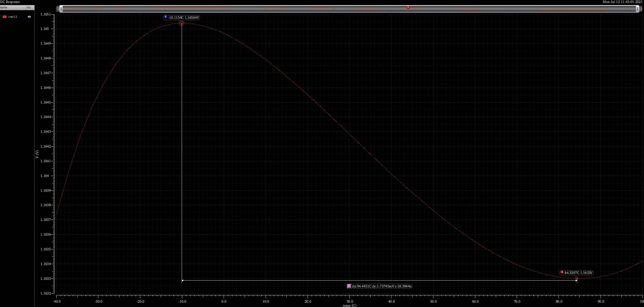Click the dx/dy delta measurement label
The width and height of the screenshot is (644, 307).
point(381,286)
